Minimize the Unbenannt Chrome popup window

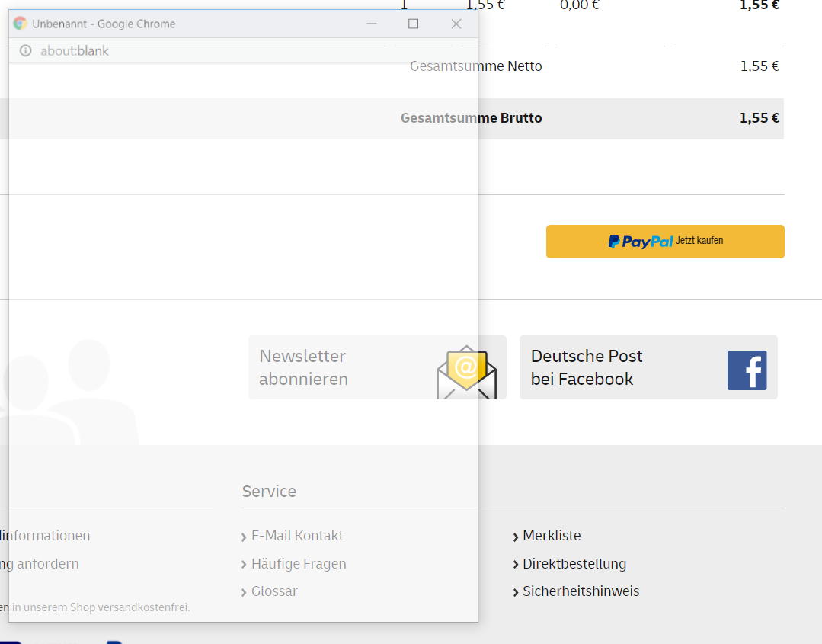coord(372,24)
